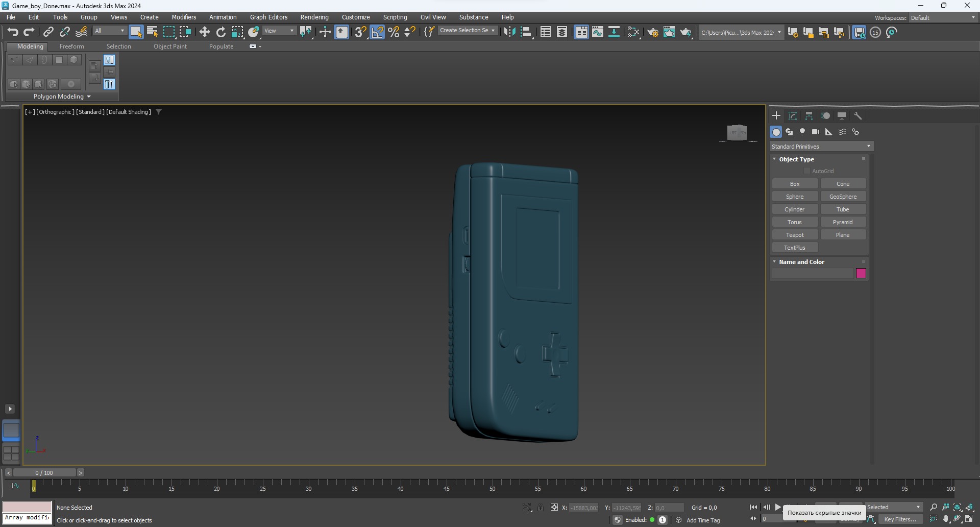980x527 pixels.
Task: Open the Scene Explorer toggle icon
Action: (546, 32)
